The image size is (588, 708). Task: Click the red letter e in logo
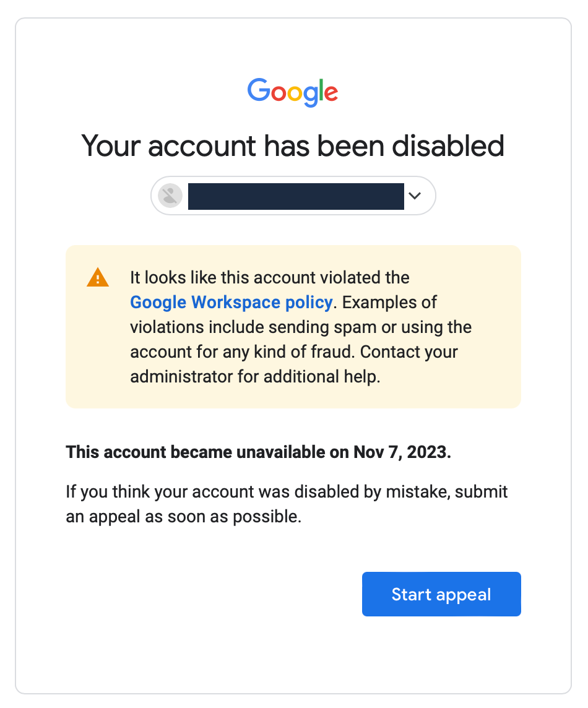coord(331,93)
